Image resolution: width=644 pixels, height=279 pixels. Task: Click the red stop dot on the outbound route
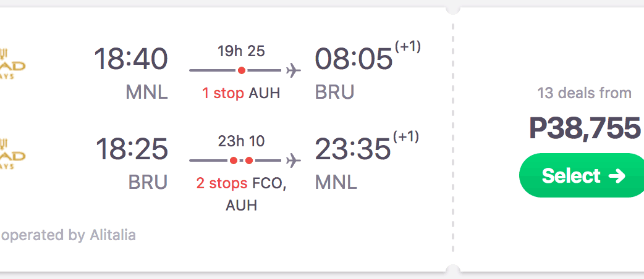click(242, 70)
